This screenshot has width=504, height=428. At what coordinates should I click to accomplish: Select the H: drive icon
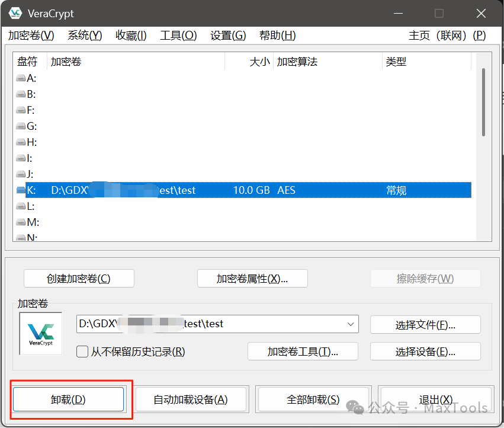pyautogui.click(x=21, y=142)
